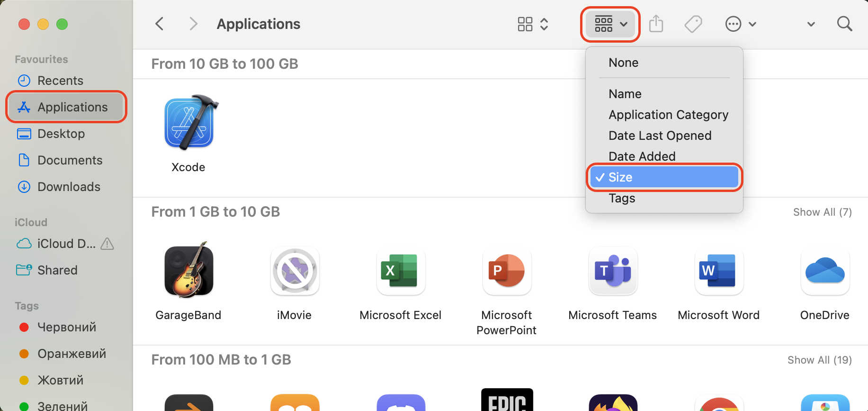
Task: Select the Microsoft Word app icon
Action: point(719,271)
